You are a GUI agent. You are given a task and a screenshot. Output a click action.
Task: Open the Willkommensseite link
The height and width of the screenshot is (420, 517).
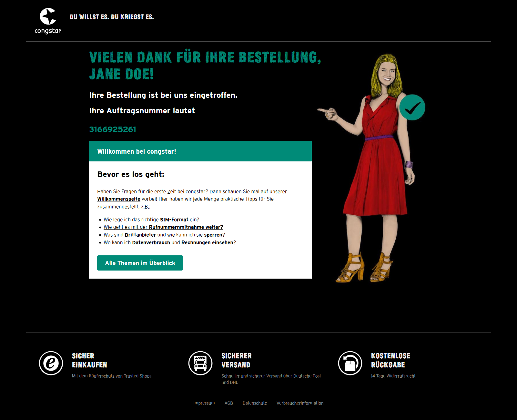(x=118, y=199)
